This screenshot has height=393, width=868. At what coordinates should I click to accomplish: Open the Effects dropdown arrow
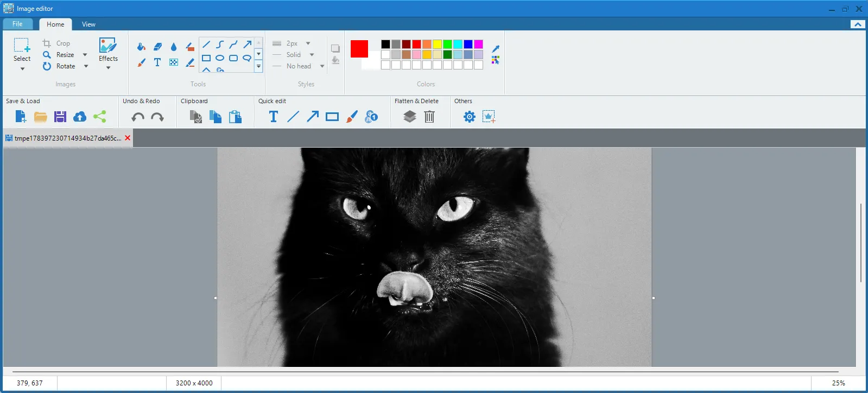(x=109, y=68)
